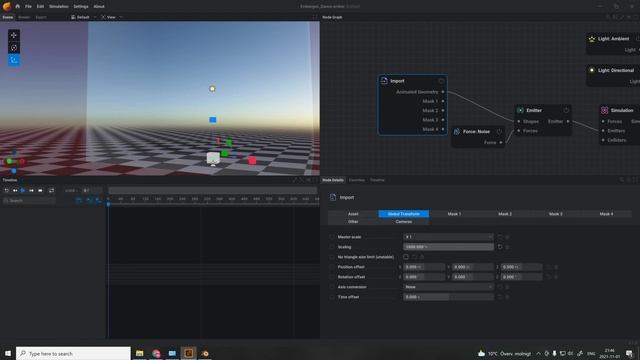Click the Scaling value slider
The image size is (640, 360).
[448, 247]
